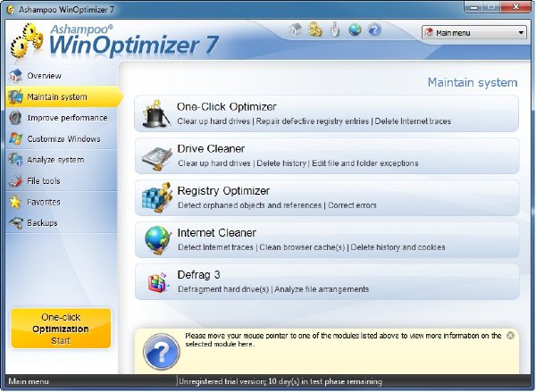This screenshot has height=392, width=536.
Task: Select the Overview menu item
Action: (x=62, y=76)
